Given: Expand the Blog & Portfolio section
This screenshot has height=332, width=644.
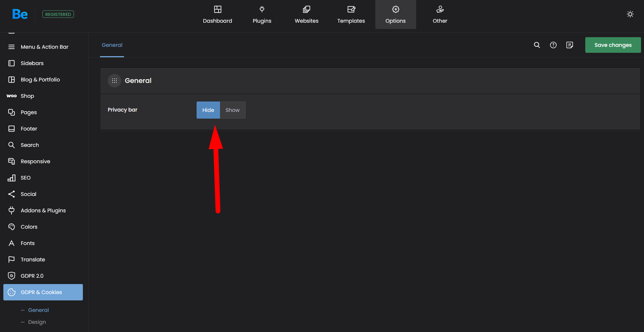Looking at the screenshot, I should (40, 80).
